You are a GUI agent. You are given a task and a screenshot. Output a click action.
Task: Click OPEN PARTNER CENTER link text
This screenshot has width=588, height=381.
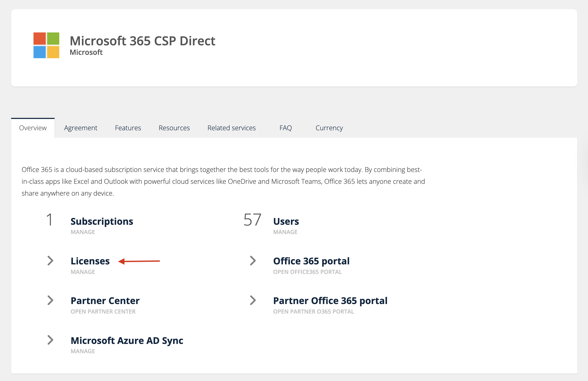tap(103, 311)
